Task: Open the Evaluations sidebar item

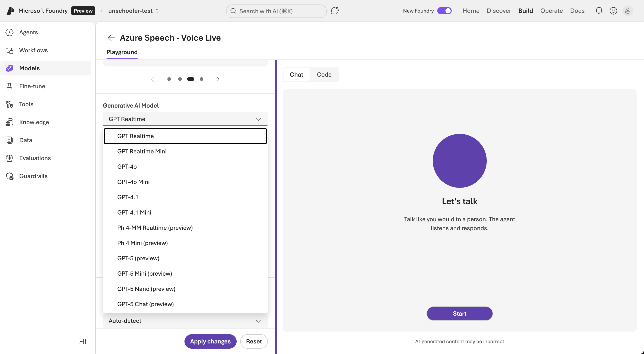Action: (x=35, y=158)
